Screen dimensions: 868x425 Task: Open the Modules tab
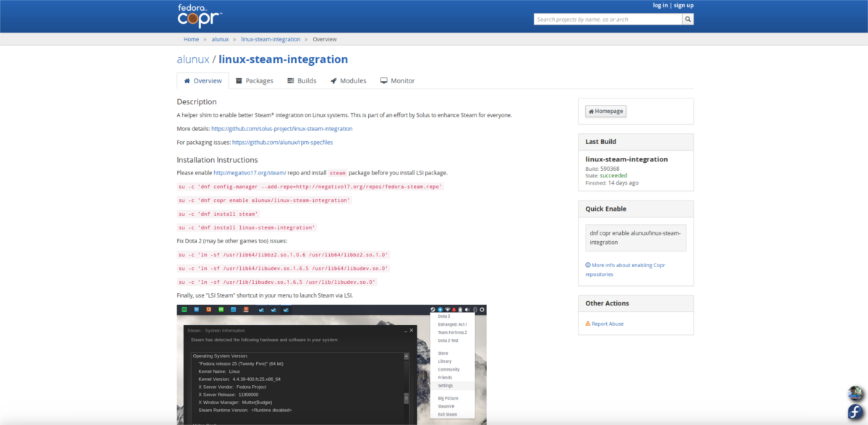tap(349, 81)
